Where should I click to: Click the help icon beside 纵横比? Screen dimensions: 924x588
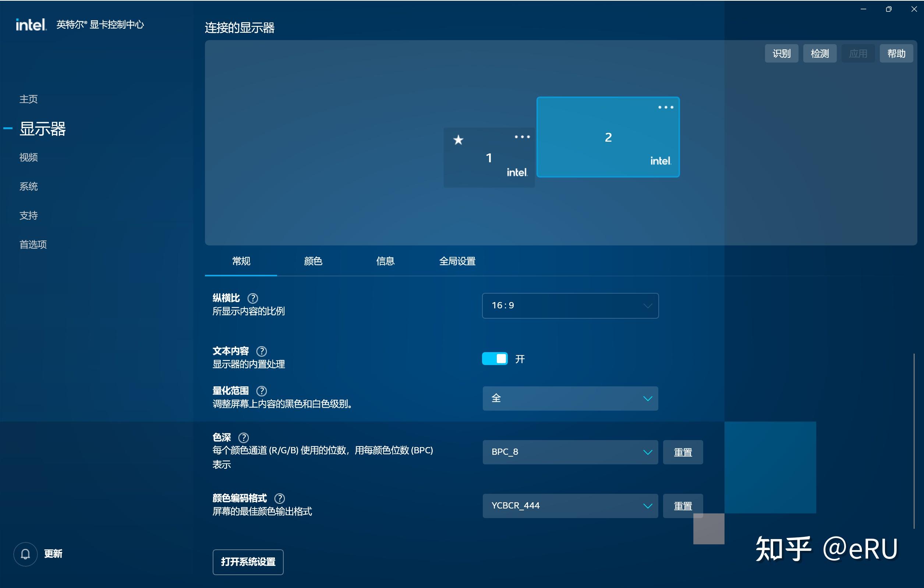point(252,298)
